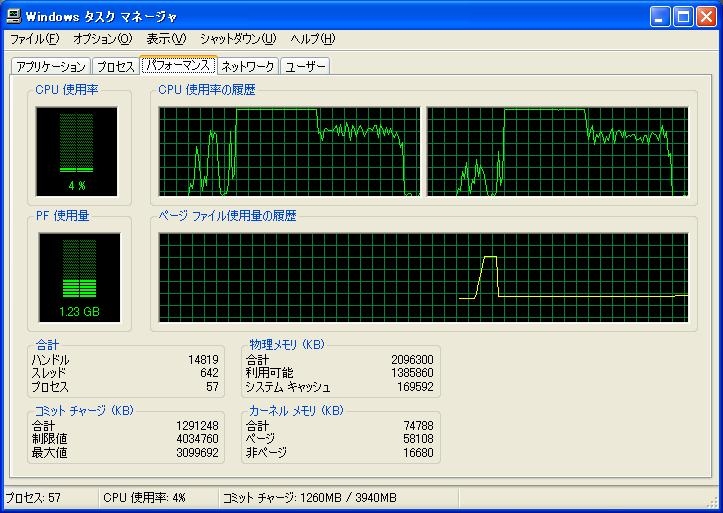The width and height of the screenshot is (723, 513).
Task: Switch to the ネットワーク tab
Action: pyautogui.click(x=248, y=66)
